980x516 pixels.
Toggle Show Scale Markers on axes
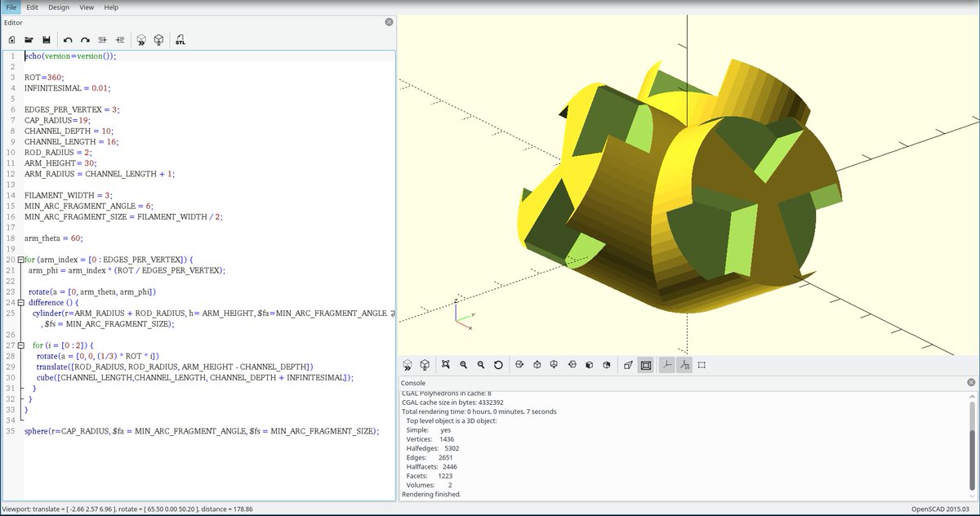tap(684, 365)
